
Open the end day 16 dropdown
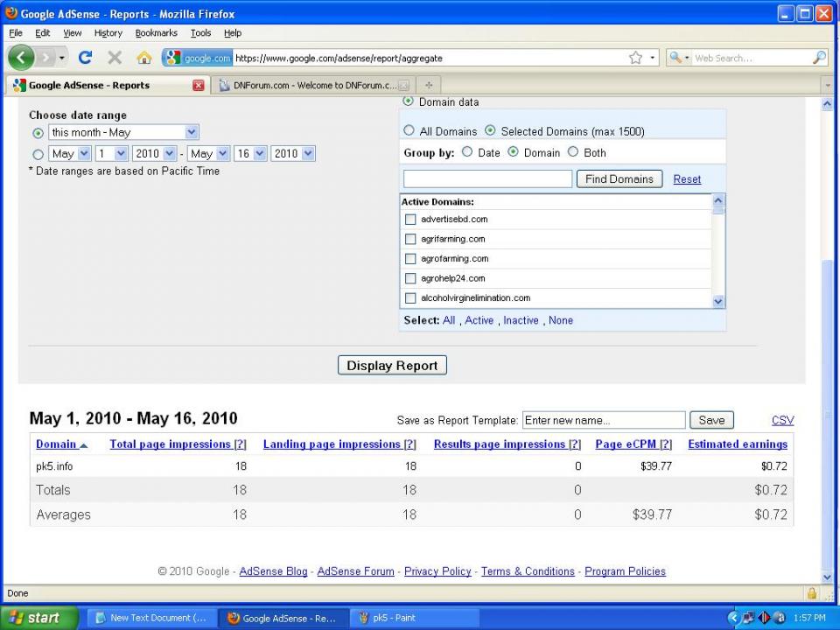[260, 154]
